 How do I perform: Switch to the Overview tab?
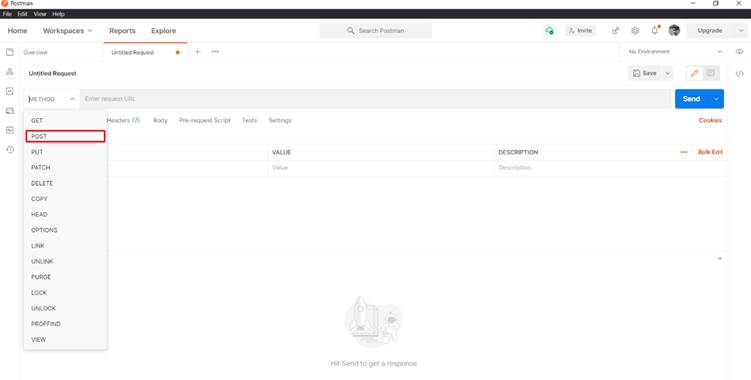coord(35,52)
